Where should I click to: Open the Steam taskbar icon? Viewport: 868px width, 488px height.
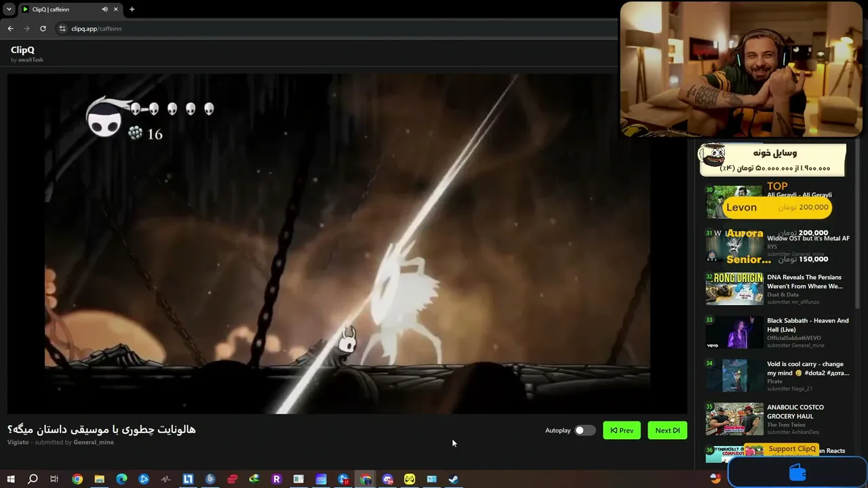tap(454, 479)
